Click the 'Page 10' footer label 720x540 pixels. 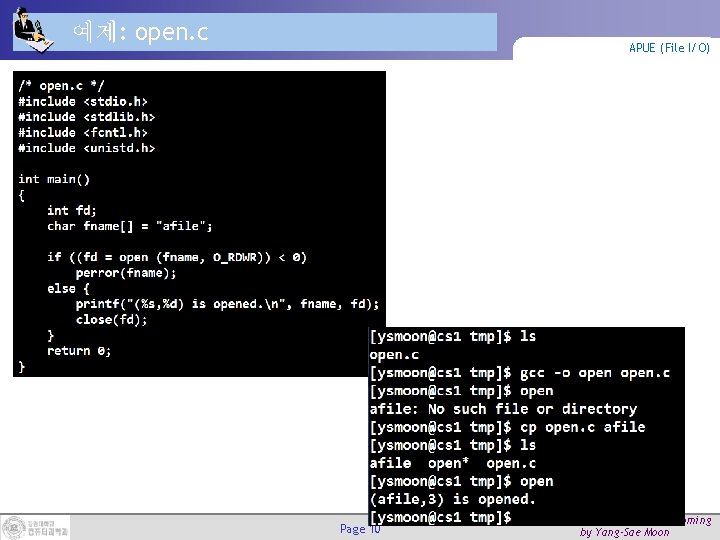360,529
